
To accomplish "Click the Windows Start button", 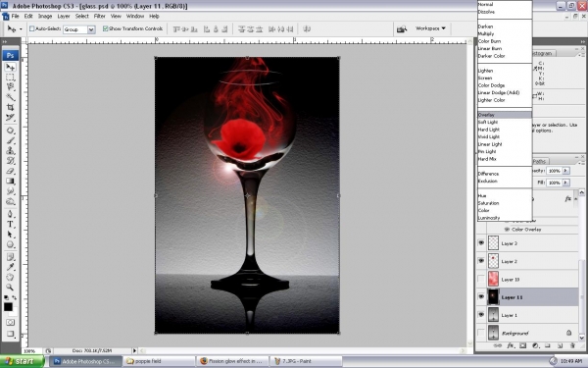I will [22, 361].
